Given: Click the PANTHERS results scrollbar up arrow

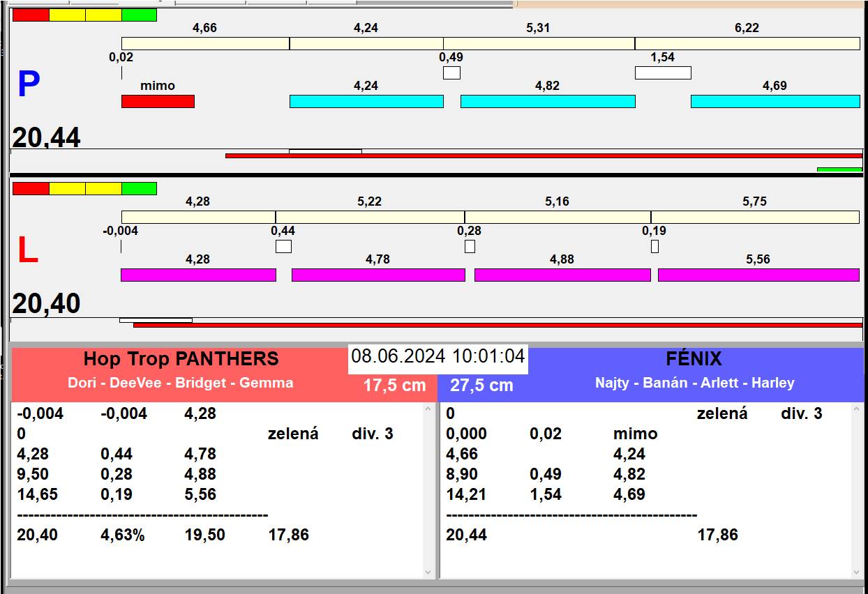Looking at the screenshot, I should [x=428, y=410].
